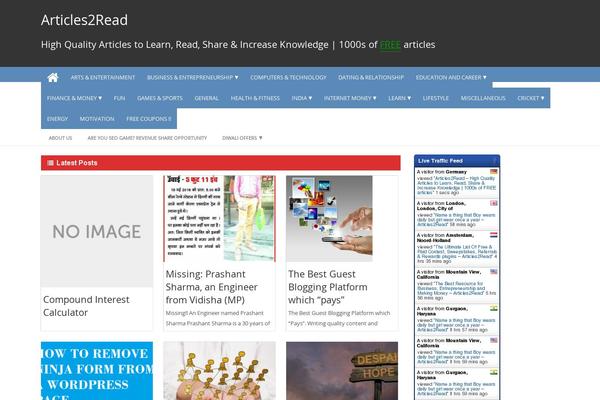Open Dating & Relationship category
The width and height of the screenshot is (600, 400).
pyautogui.click(x=371, y=78)
